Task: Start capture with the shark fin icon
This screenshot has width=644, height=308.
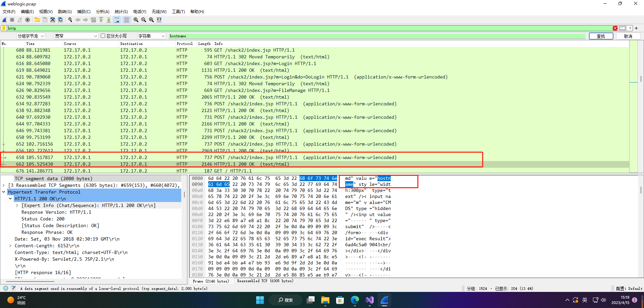Action: point(4,20)
